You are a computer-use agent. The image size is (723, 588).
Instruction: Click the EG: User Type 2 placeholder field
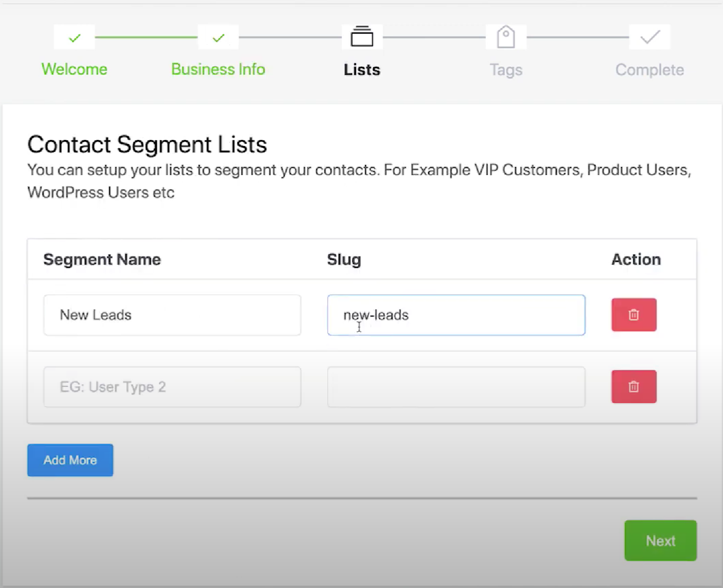[x=172, y=386]
